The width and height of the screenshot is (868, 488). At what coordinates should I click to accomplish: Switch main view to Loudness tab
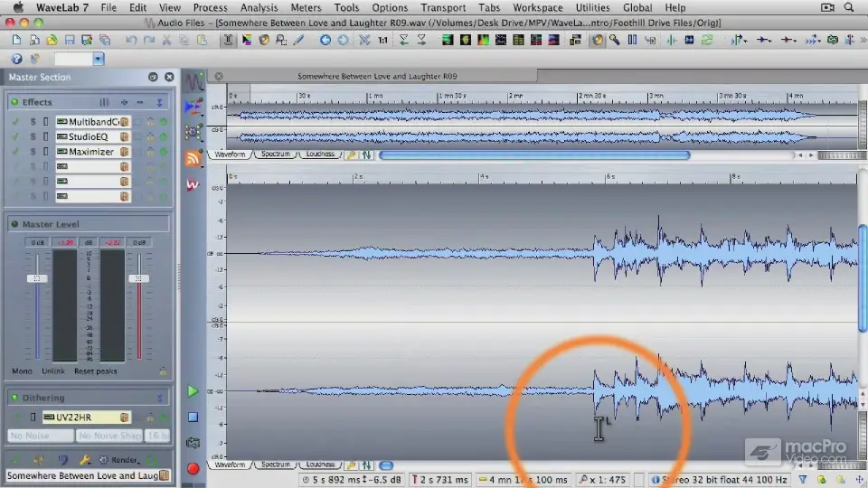[320, 465]
